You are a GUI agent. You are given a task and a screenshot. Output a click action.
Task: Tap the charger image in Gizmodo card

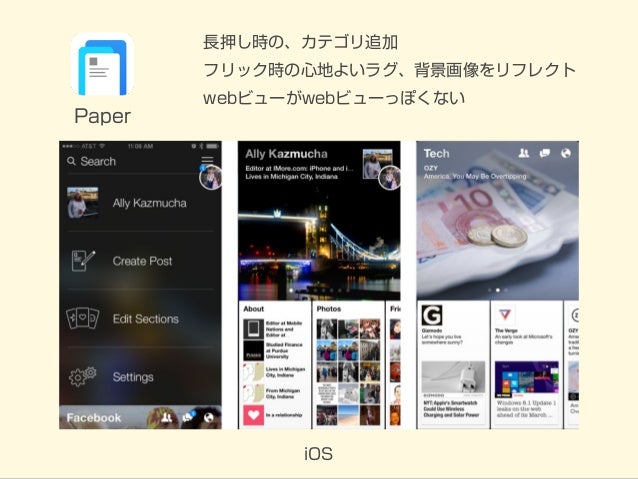coord(453,377)
